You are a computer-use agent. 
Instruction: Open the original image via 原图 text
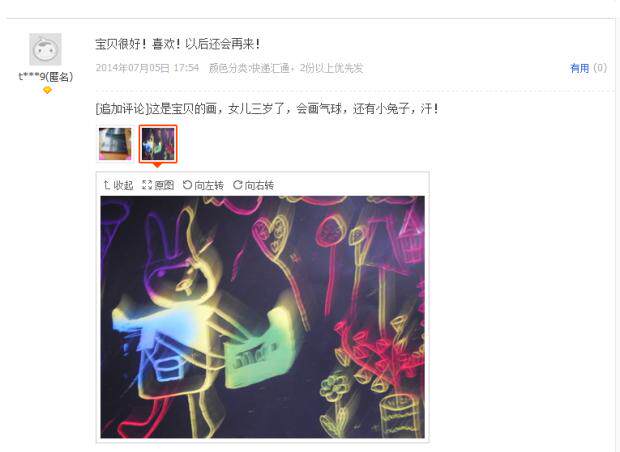coord(164,185)
